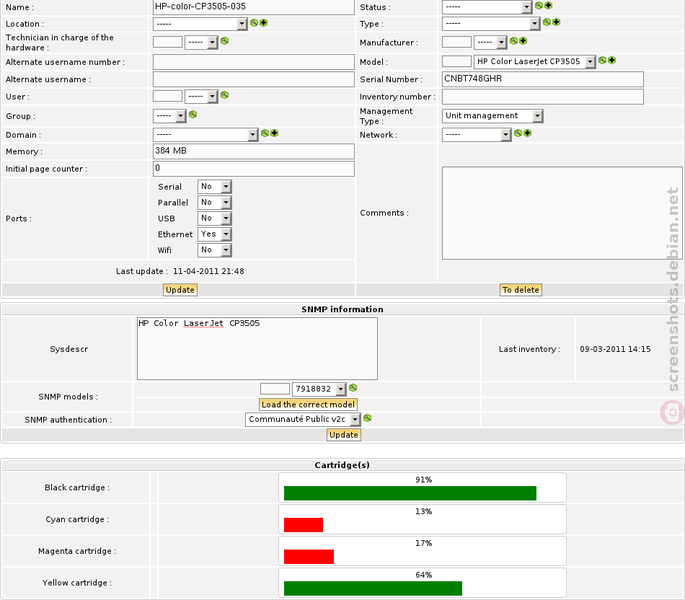Click the To delete button
The height and width of the screenshot is (600, 685).
521,290
